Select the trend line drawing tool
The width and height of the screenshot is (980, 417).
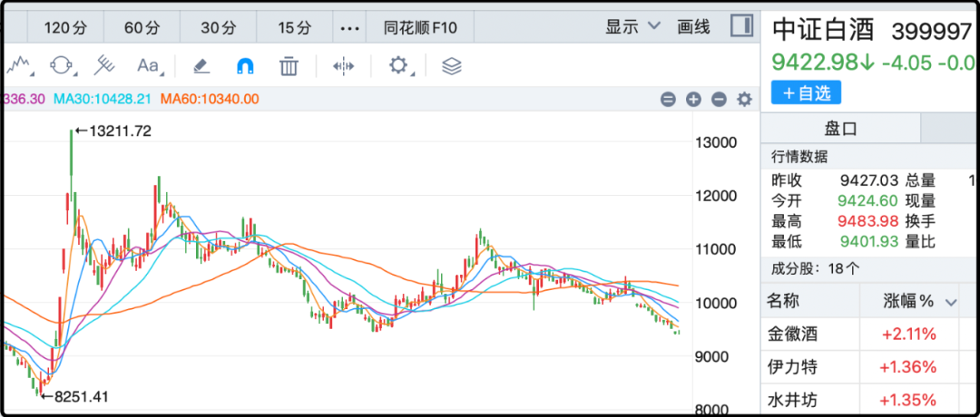pos(20,66)
